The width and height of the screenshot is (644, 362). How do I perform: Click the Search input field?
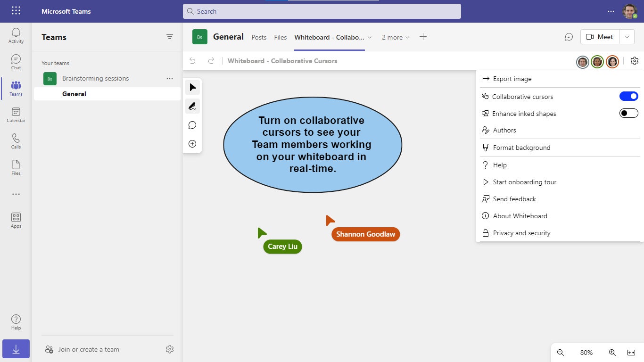click(x=322, y=11)
